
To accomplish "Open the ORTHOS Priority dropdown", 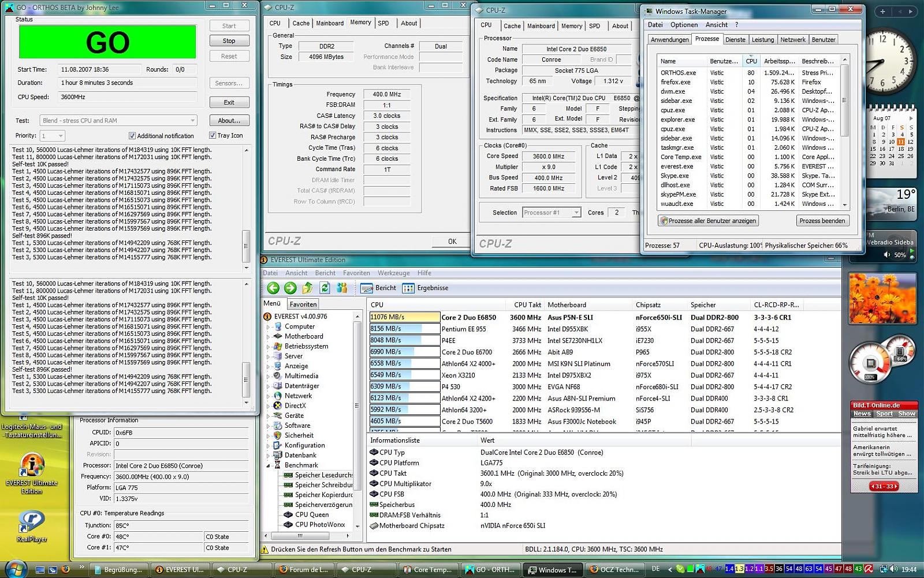I will click(x=52, y=136).
